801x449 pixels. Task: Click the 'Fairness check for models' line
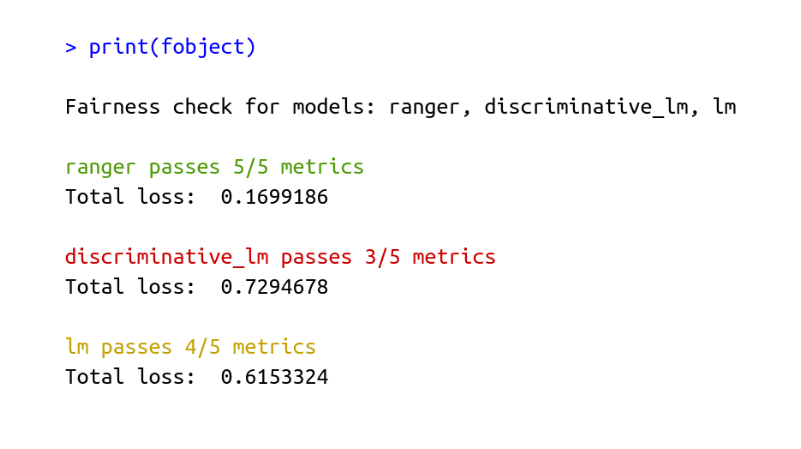401,107
